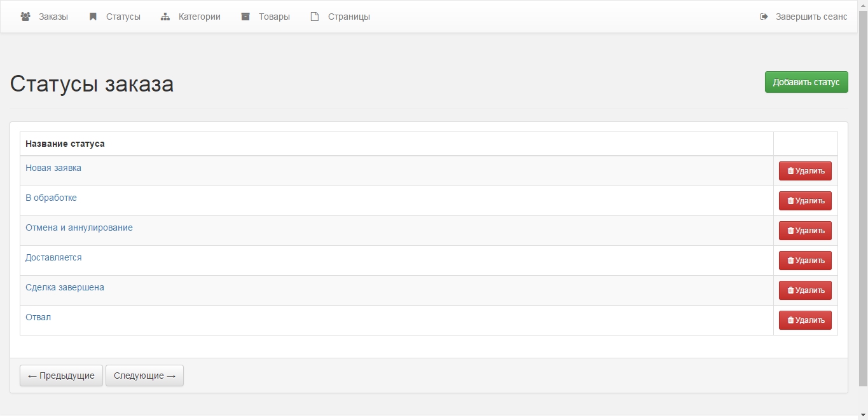Open the Новая заявка status link
Image resolution: width=868 pixels, height=420 pixels.
[53, 168]
